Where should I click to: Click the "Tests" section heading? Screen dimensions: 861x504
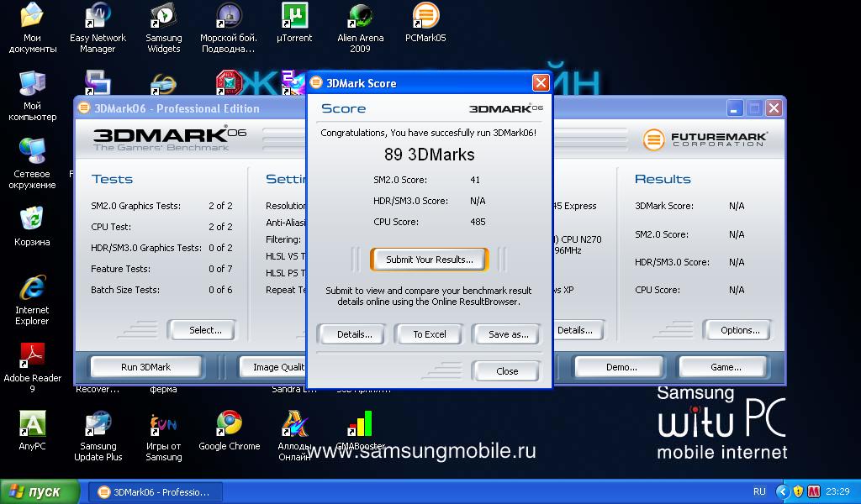pyautogui.click(x=112, y=179)
